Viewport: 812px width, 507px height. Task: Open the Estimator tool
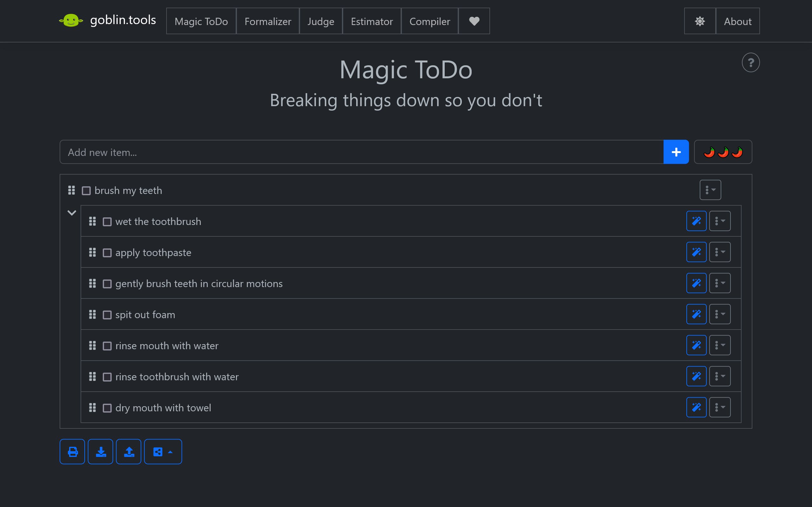pyautogui.click(x=371, y=21)
